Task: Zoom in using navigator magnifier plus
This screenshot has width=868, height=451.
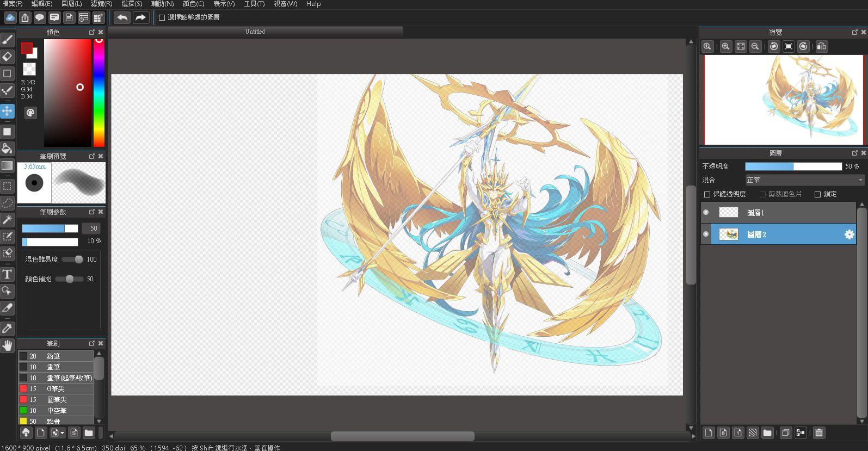Action: [x=725, y=46]
